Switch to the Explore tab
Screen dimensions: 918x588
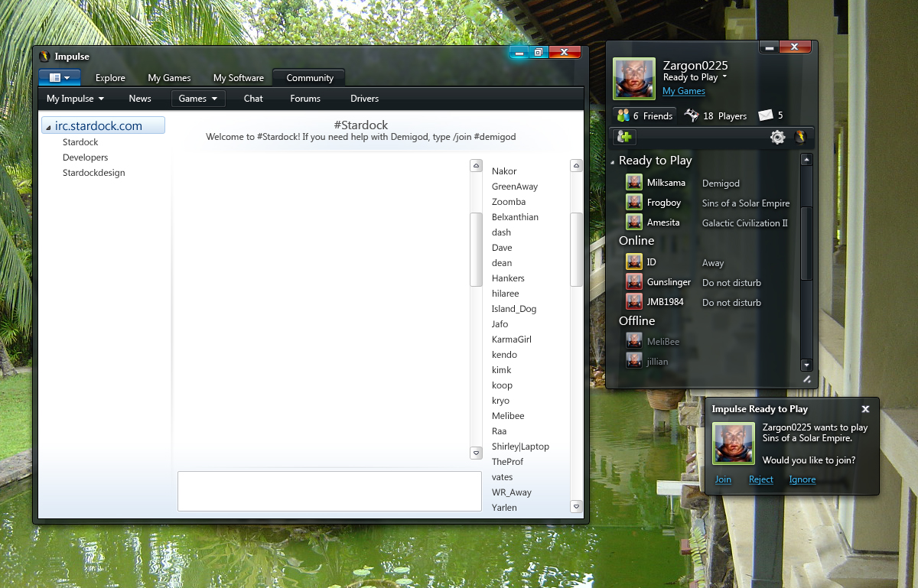[110, 78]
